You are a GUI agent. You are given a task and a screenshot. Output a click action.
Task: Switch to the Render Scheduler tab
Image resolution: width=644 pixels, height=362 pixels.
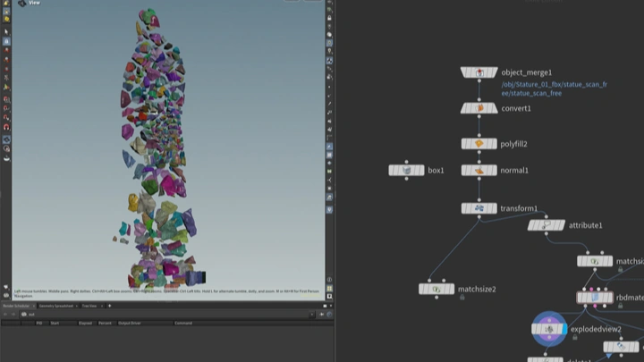pyautogui.click(x=16, y=306)
